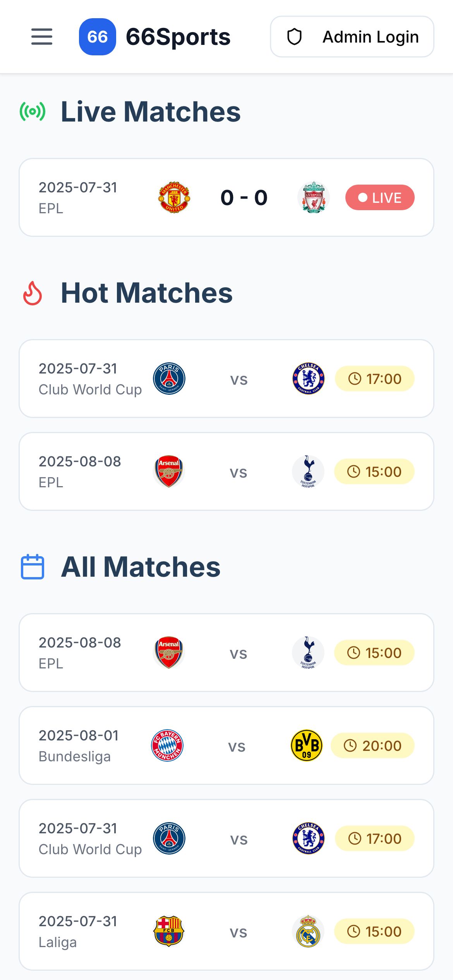The width and height of the screenshot is (453, 980).
Task: Click the 17:00 time badge in Hot Matches
Action: (x=374, y=379)
